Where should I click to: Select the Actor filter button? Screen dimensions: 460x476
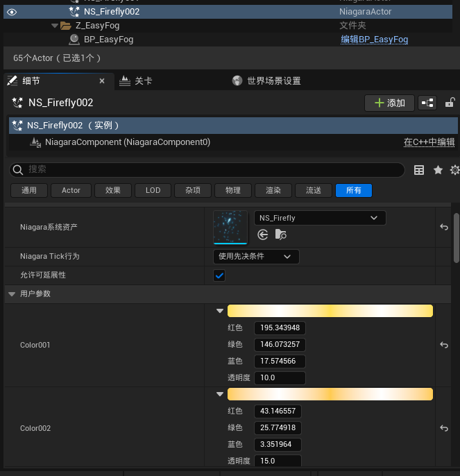pos(71,191)
